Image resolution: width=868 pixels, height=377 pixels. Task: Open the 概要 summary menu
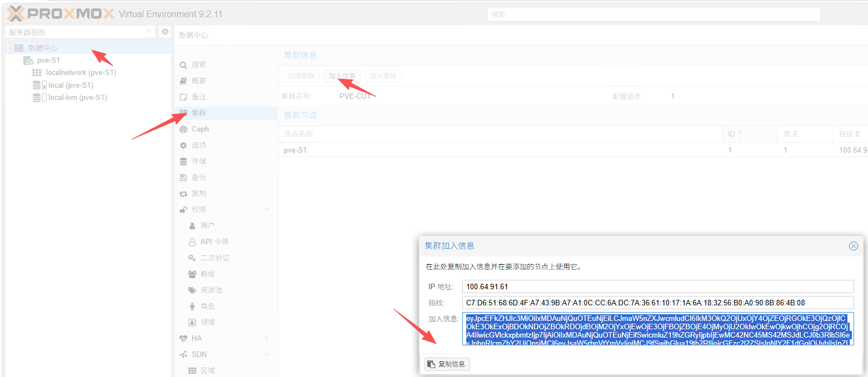[x=198, y=81]
